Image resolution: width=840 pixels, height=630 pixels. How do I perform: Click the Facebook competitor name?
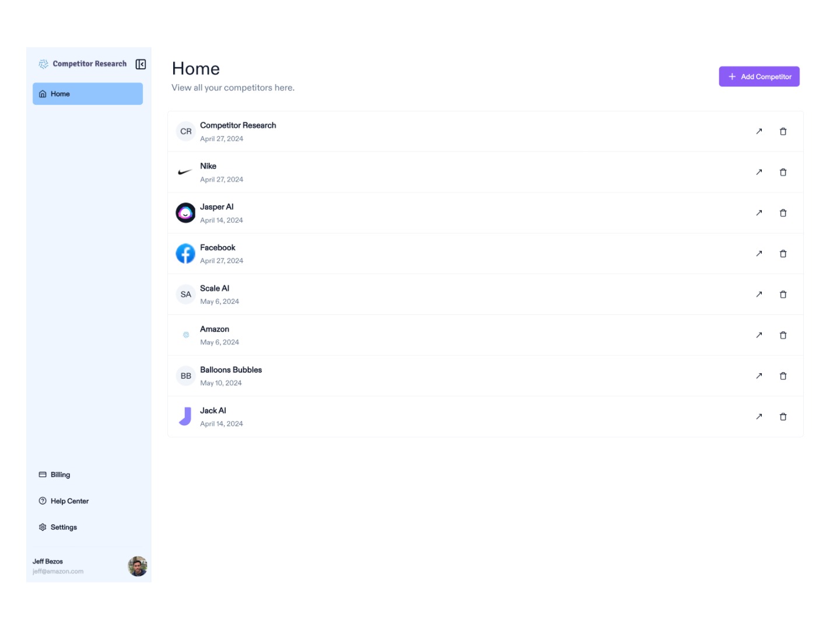[x=218, y=247]
